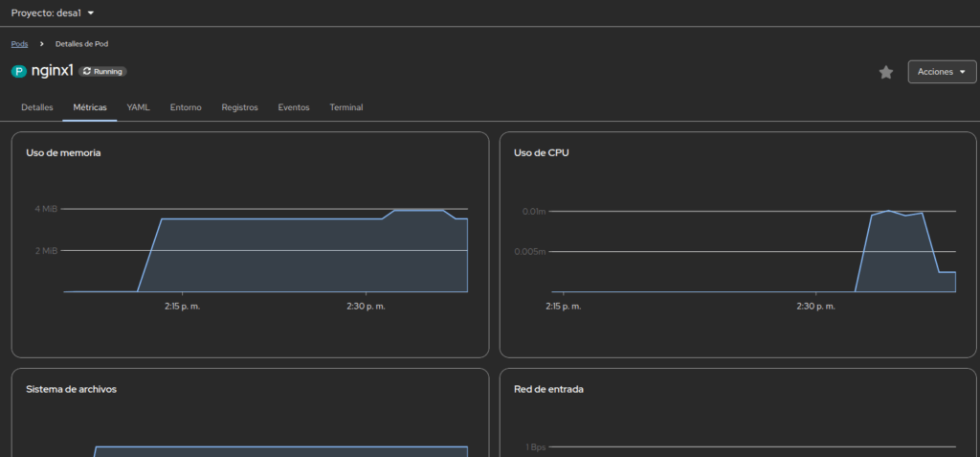The image size is (980, 457).
Task: Click the Red de entrada chart title
Action: (x=548, y=389)
